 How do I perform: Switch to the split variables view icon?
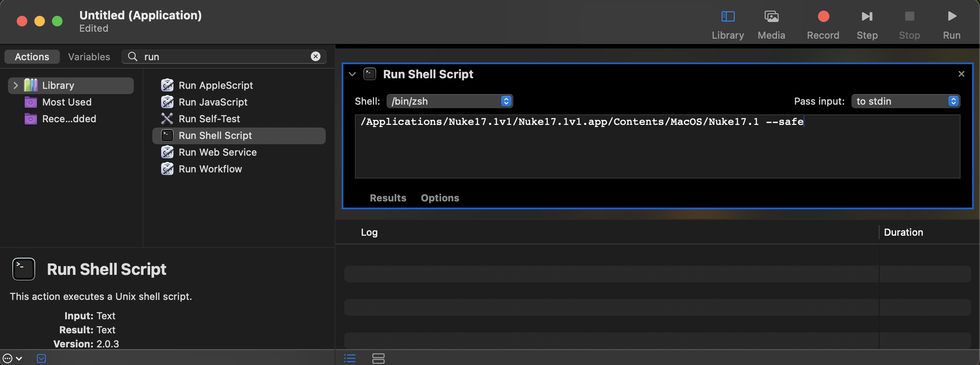[x=378, y=358]
